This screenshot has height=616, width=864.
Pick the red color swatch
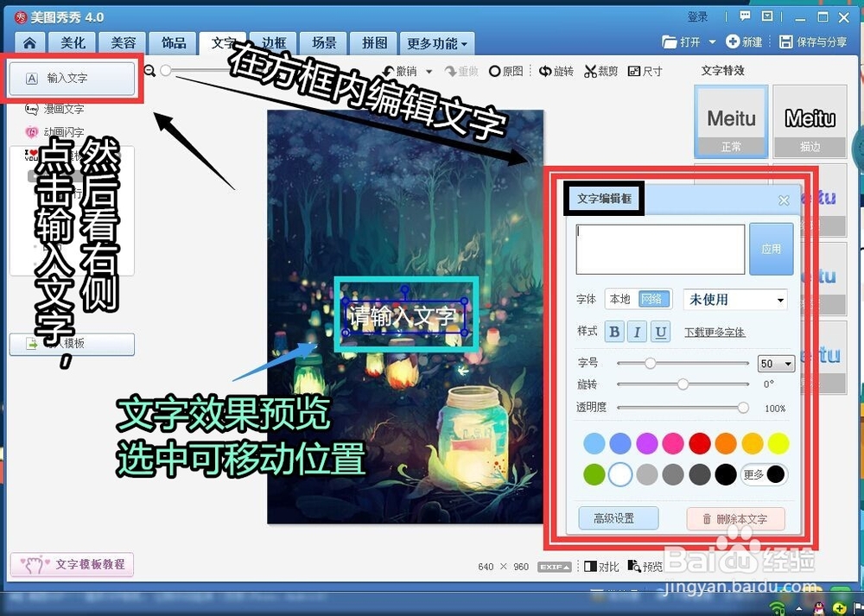point(700,443)
